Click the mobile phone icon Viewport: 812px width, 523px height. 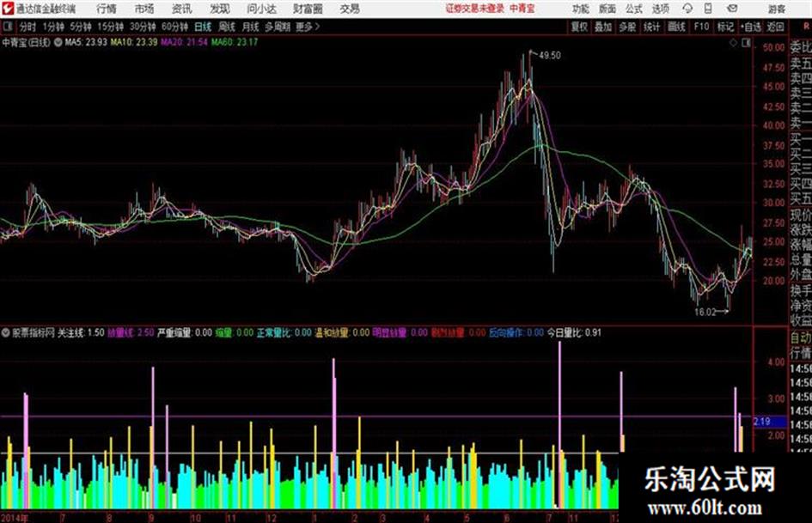click(x=708, y=9)
